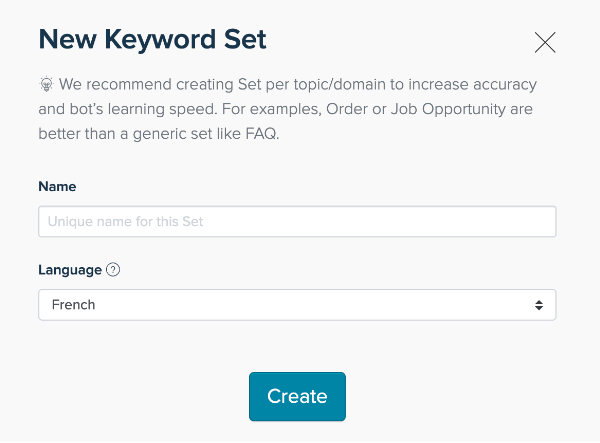Click the word "FAQ" in the tip
This screenshot has height=443, width=600.
[x=262, y=134]
